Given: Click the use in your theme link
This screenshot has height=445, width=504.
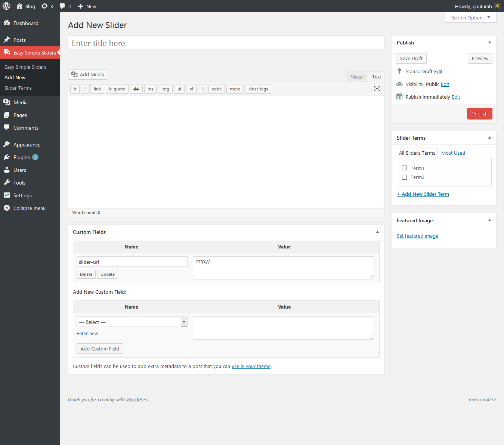Looking at the screenshot, I should (x=251, y=366).
